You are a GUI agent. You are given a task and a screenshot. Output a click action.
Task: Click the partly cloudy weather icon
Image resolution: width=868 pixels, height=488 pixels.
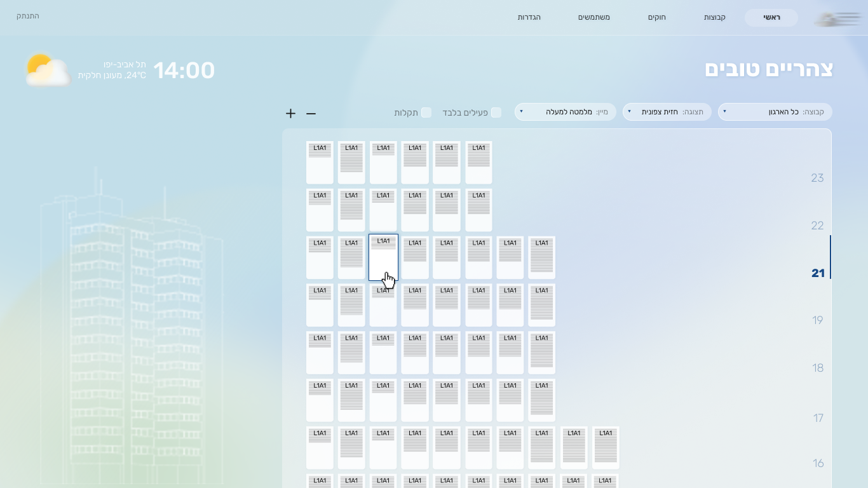(48, 70)
